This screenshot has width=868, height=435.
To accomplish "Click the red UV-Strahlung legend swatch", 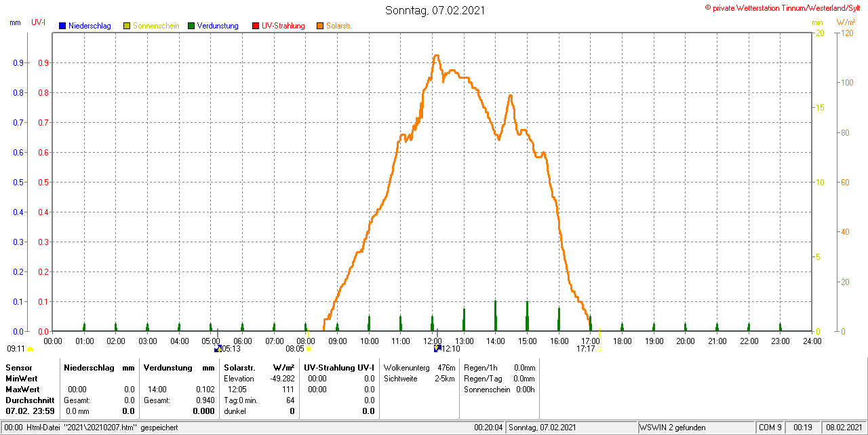I will [x=256, y=26].
